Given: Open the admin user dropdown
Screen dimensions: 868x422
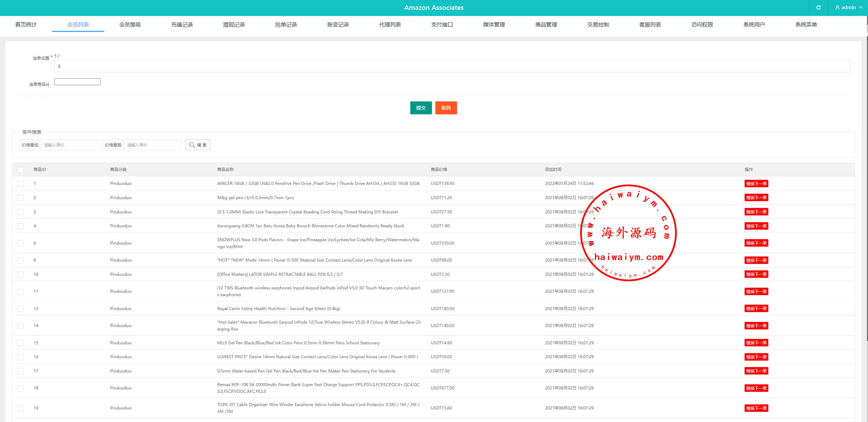Looking at the screenshot, I should pyautogui.click(x=849, y=7).
